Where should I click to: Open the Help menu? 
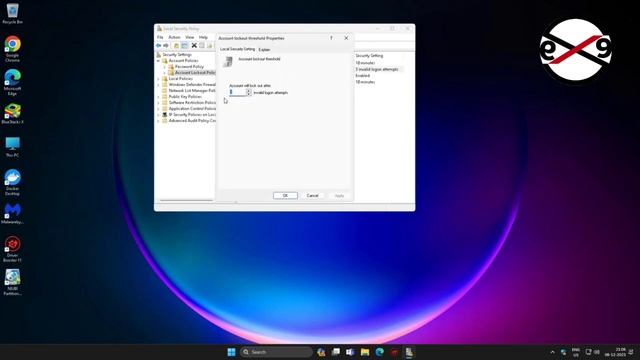point(203,37)
